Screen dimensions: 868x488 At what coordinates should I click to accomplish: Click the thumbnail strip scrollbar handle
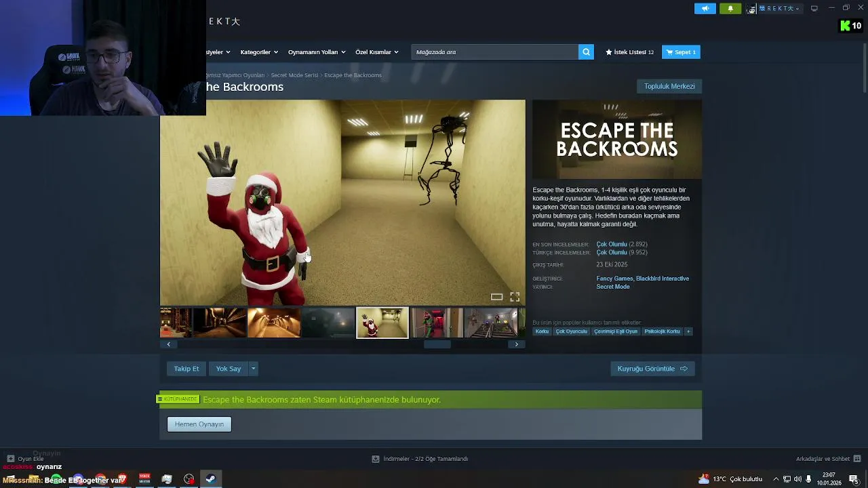pyautogui.click(x=437, y=344)
